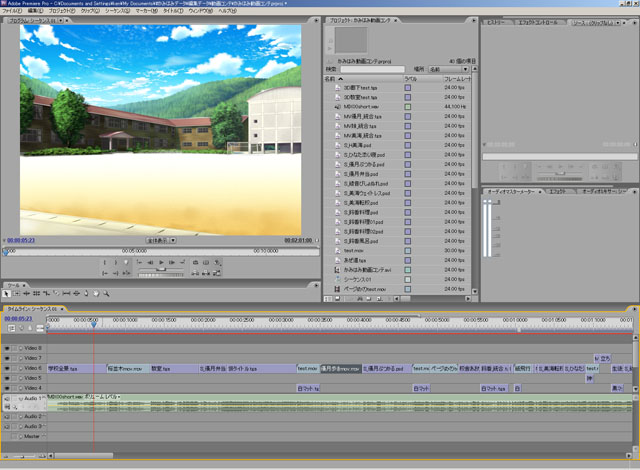640x470 pixels.
Task: Set unnumbered marker in program monitor
Action: point(126,262)
